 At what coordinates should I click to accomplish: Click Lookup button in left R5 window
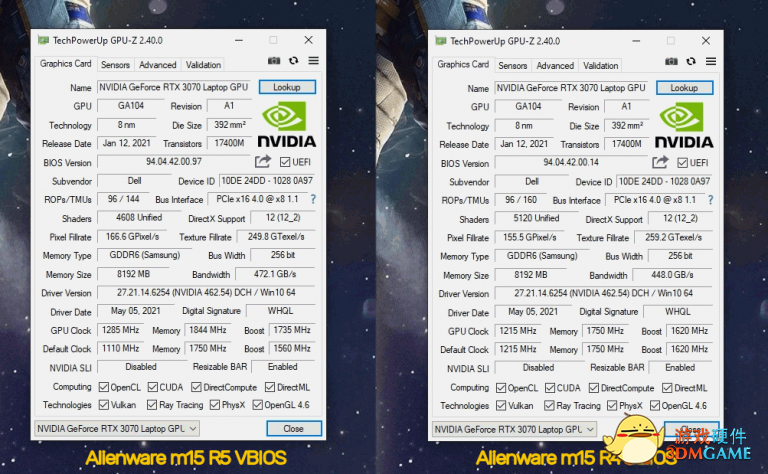pyautogui.click(x=287, y=87)
